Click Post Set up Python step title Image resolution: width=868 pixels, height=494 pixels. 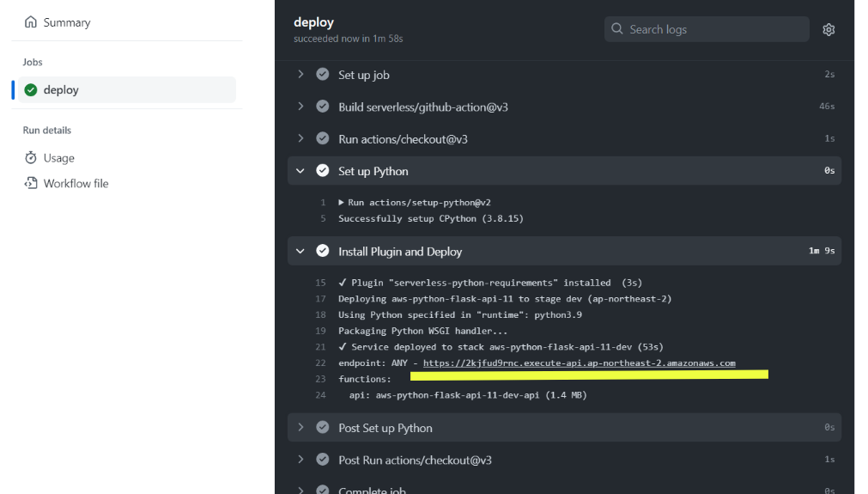385,428
